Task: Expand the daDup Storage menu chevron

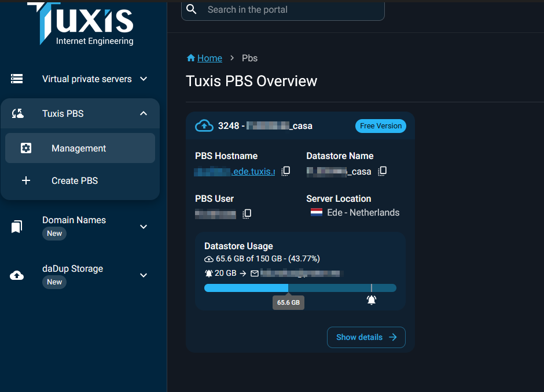Action: click(x=144, y=275)
